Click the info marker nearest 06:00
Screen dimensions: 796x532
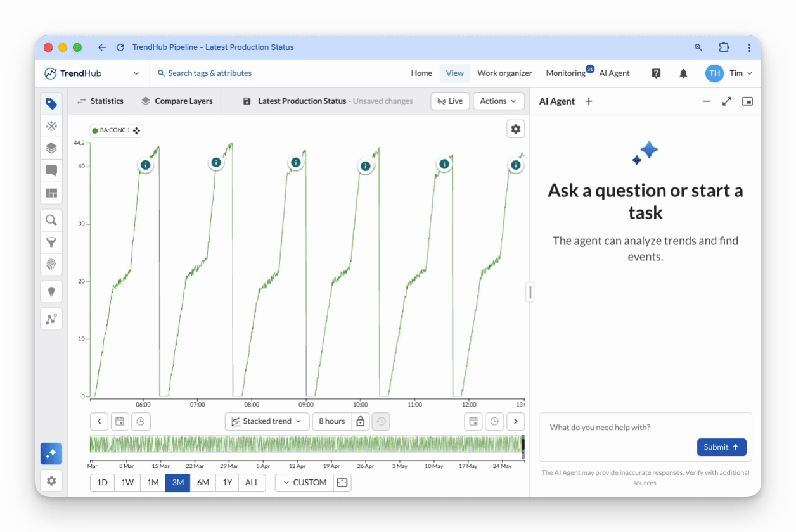point(145,165)
